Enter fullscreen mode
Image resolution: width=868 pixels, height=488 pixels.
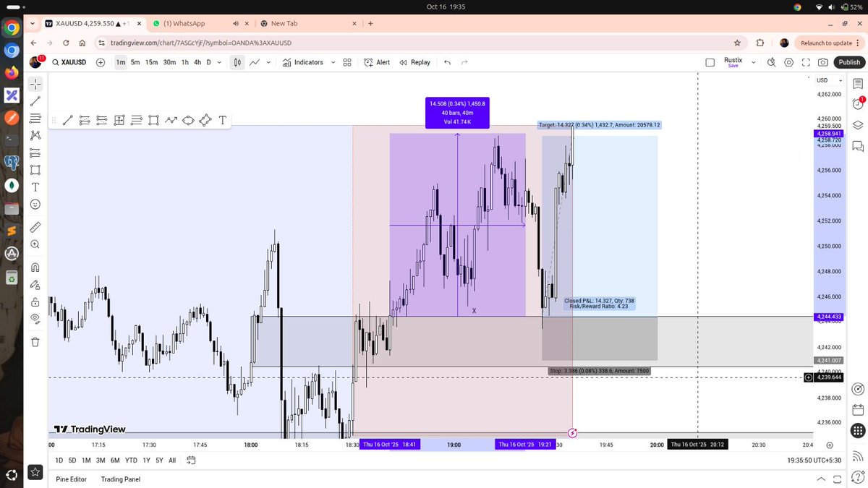tap(806, 62)
